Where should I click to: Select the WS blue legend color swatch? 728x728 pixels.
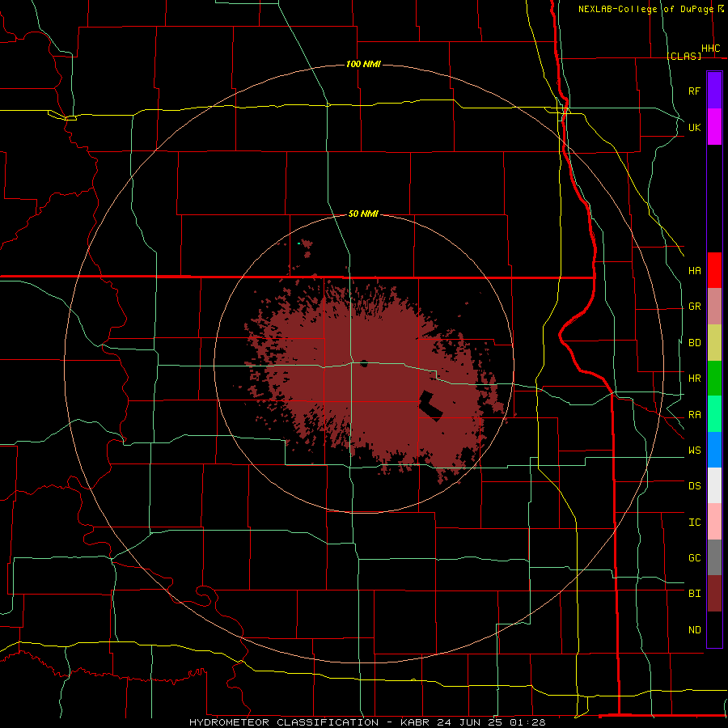tap(714, 450)
